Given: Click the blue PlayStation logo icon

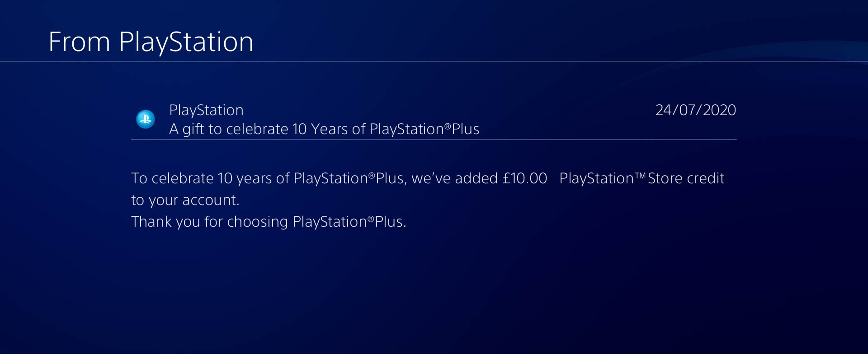Looking at the screenshot, I should pyautogui.click(x=146, y=119).
